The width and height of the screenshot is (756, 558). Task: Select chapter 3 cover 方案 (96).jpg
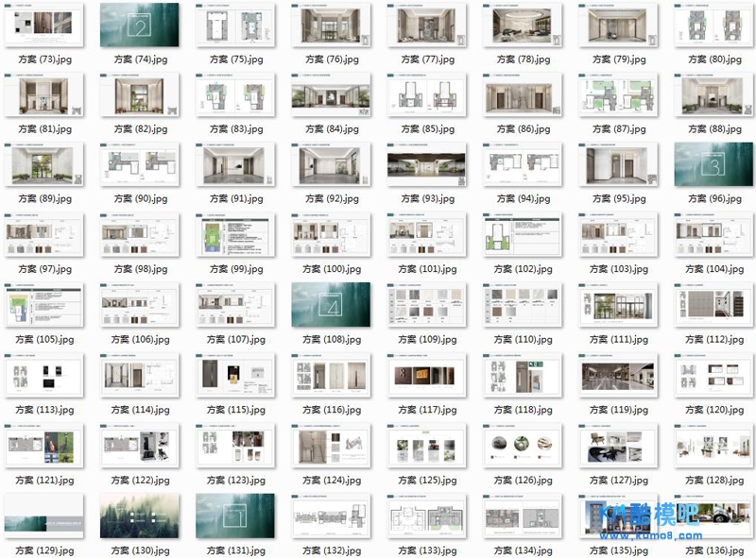tap(713, 165)
